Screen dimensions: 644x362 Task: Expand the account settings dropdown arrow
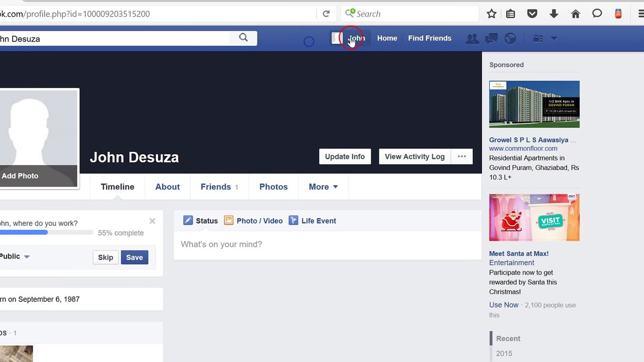click(x=554, y=38)
